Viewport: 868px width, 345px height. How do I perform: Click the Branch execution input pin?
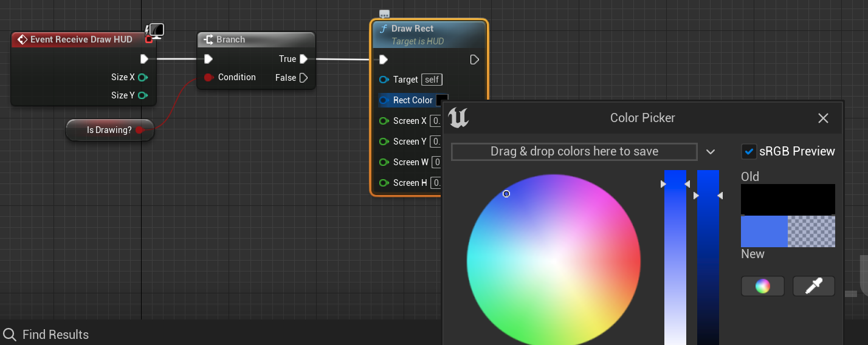click(208, 59)
